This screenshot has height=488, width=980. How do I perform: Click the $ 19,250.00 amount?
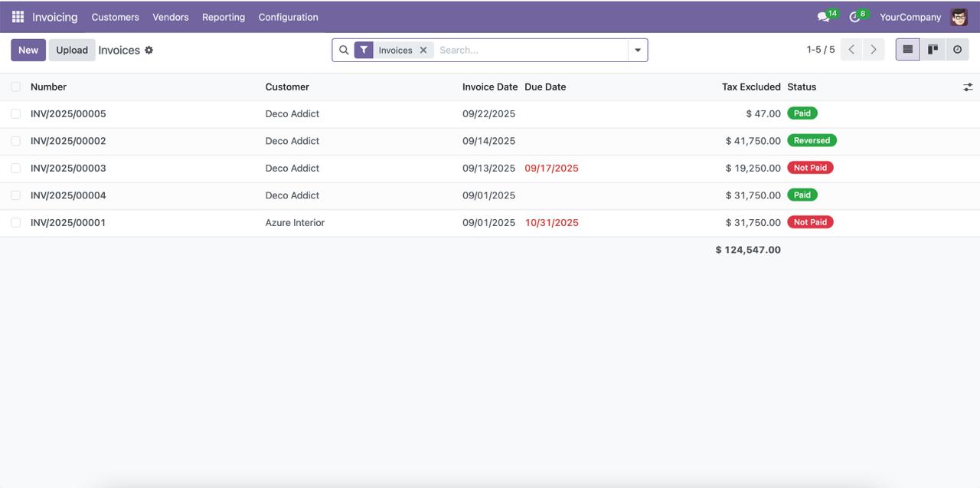coord(753,168)
